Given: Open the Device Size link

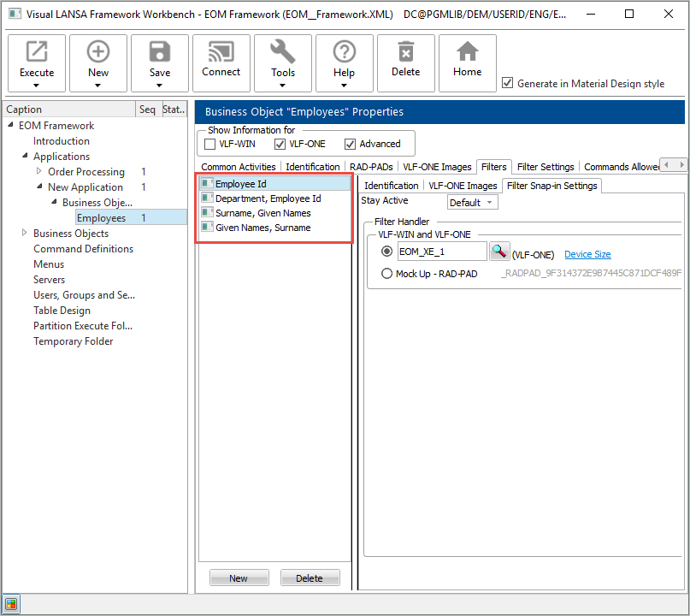Looking at the screenshot, I should tap(587, 254).
